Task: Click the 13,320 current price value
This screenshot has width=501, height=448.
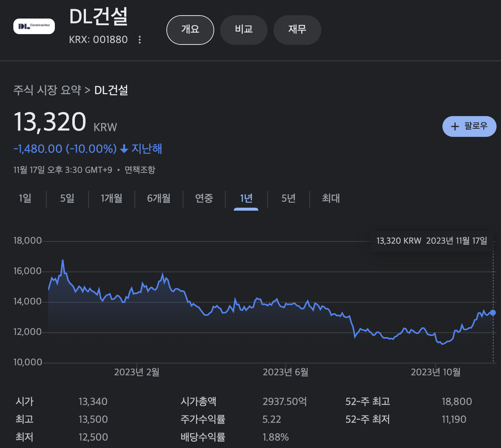Action: [50, 122]
